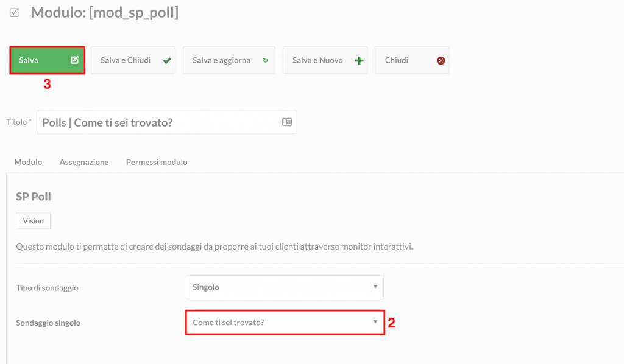Click the green Salva button
624x364 pixels.
(x=47, y=60)
